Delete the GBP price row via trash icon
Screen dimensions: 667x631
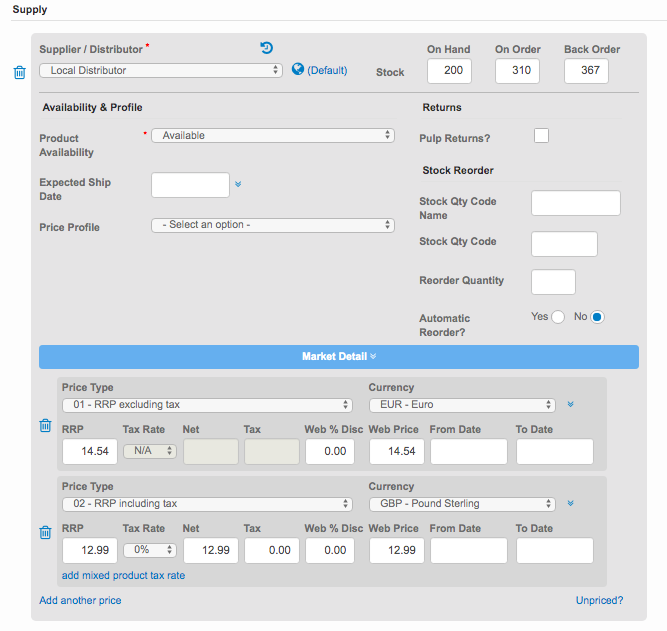pos(45,532)
